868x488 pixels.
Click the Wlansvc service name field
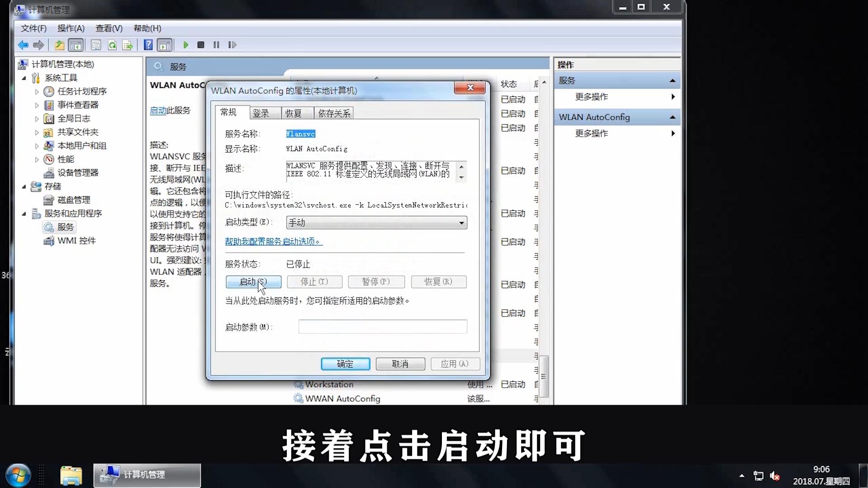click(x=300, y=134)
